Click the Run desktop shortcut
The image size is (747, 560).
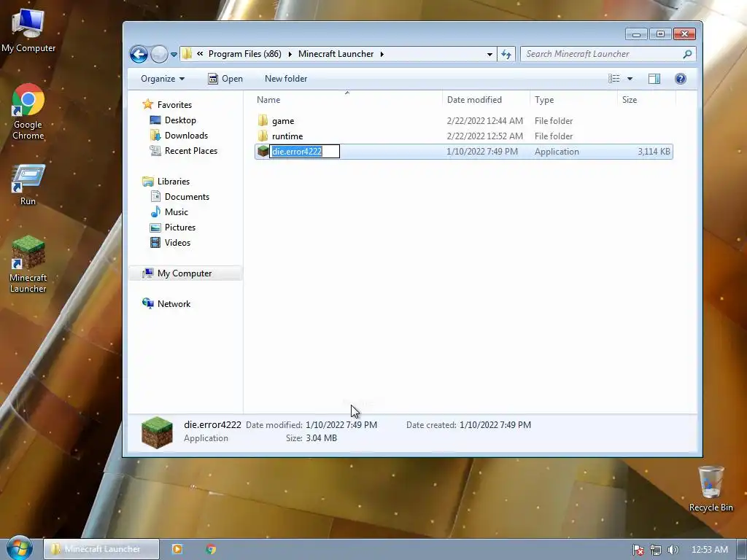pos(28,184)
